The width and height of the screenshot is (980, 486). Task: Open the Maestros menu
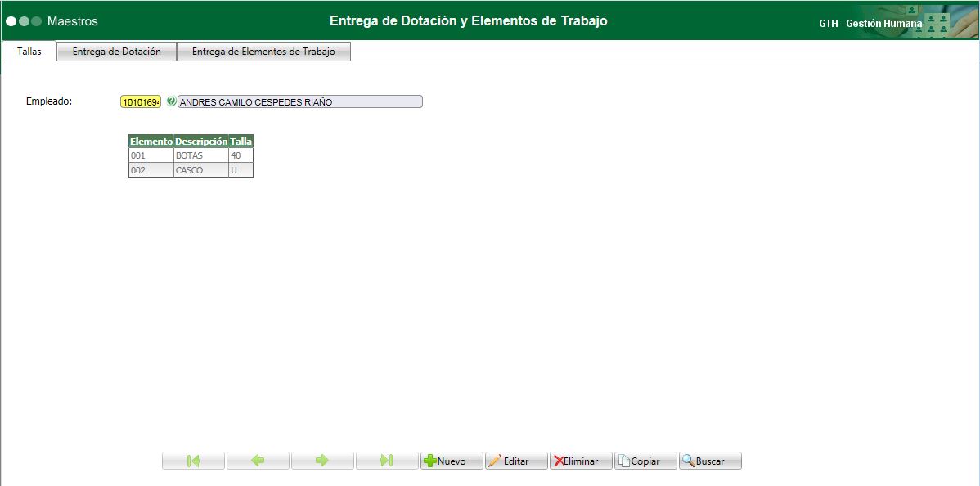[x=73, y=21]
